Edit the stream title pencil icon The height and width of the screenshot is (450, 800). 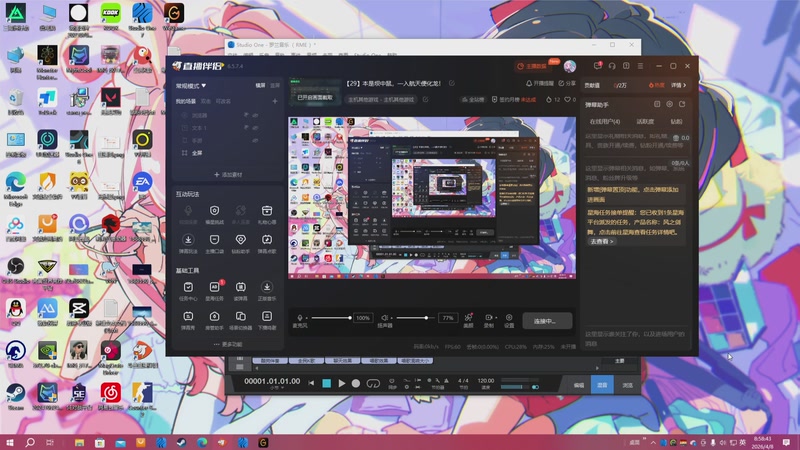pos(452,83)
